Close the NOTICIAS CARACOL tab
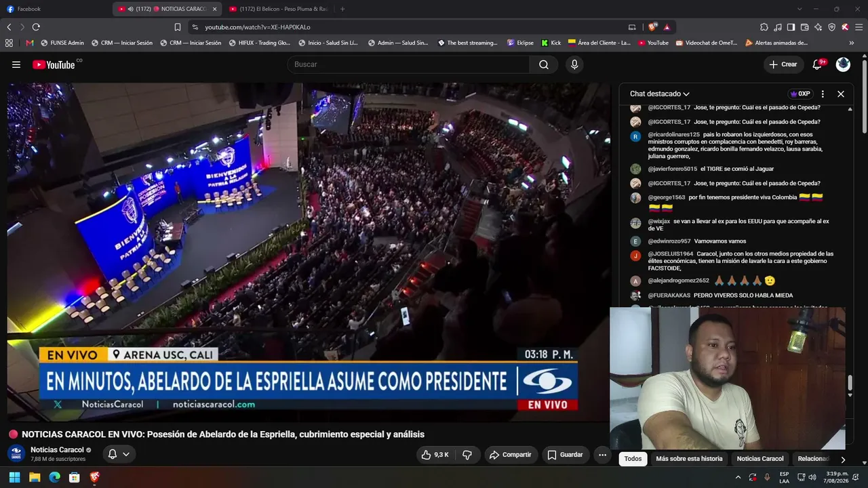The width and height of the screenshot is (868, 488). 215,9
